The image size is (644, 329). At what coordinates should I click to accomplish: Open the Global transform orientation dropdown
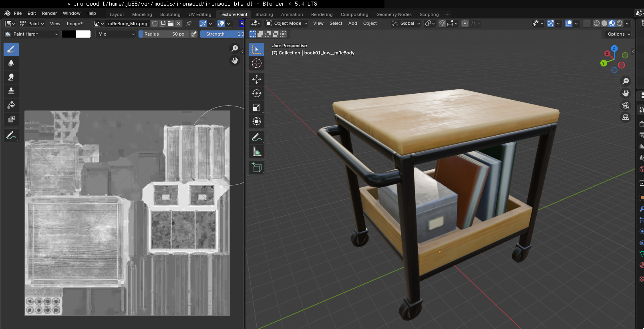[406, 23]
